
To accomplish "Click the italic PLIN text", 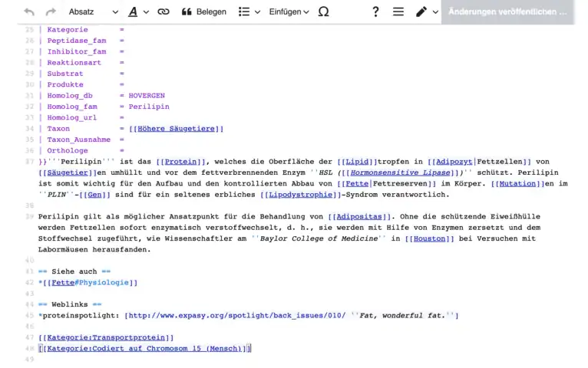I will [x=56, y=195].
